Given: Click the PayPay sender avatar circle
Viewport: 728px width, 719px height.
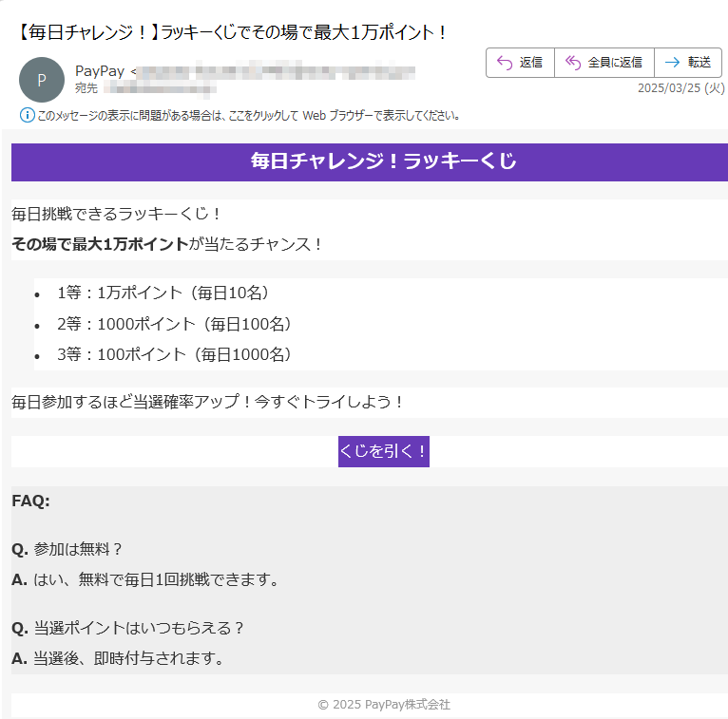Looking at the screenshot, I should [x=41, y=80].
